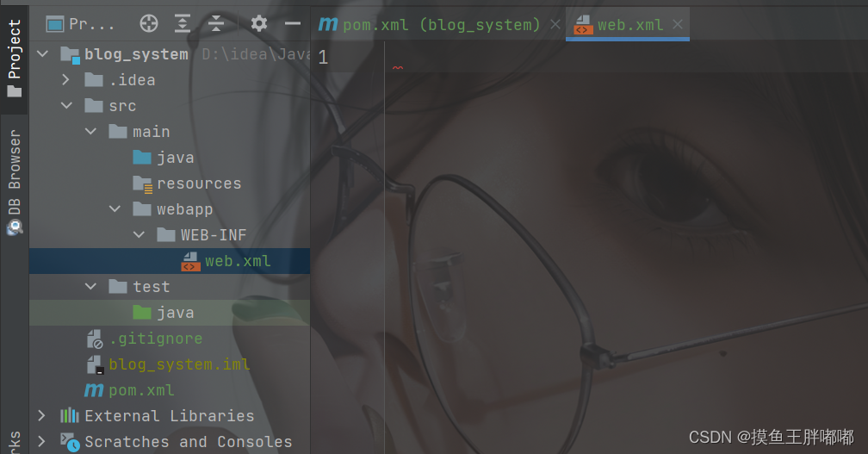Click the DB Browser database icon

pos(15,227)
